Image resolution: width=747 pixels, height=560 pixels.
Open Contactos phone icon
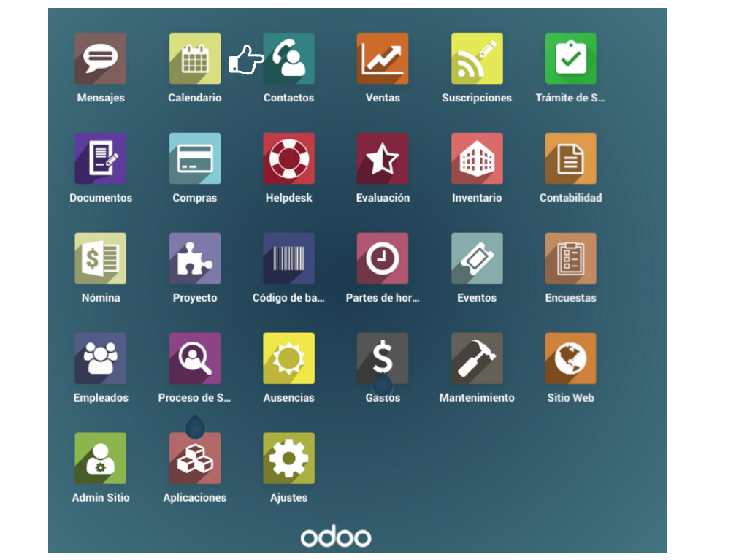coord(288,58)
